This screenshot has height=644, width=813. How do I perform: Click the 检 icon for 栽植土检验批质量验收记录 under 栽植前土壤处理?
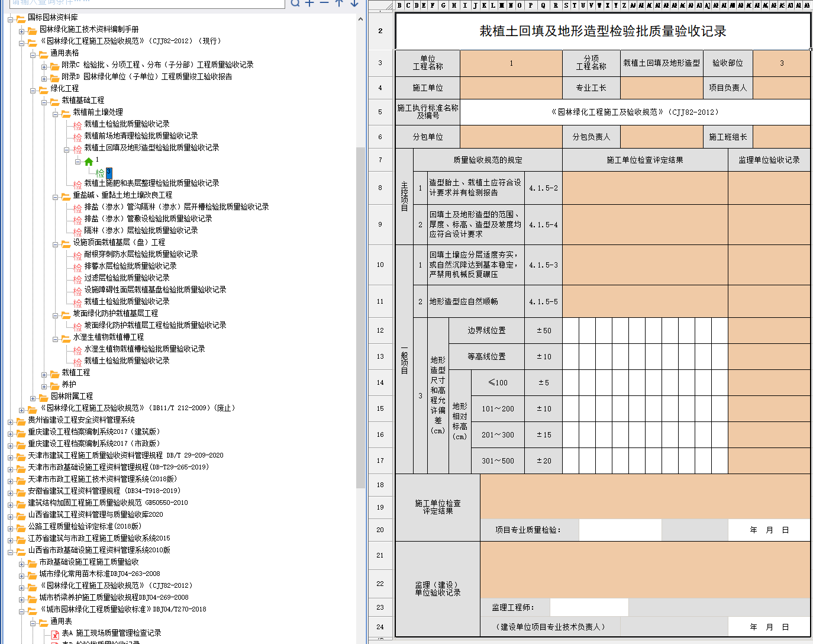tap(78, 125)
